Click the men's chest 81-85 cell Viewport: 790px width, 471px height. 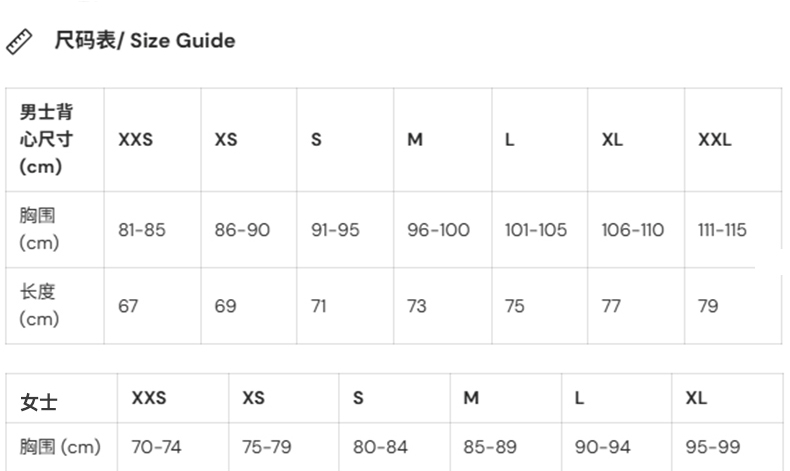click(x=142, y=230)
